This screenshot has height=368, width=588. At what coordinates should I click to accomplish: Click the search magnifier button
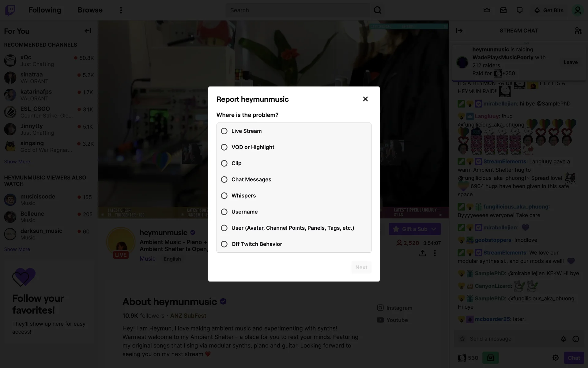tap(377, 10)
